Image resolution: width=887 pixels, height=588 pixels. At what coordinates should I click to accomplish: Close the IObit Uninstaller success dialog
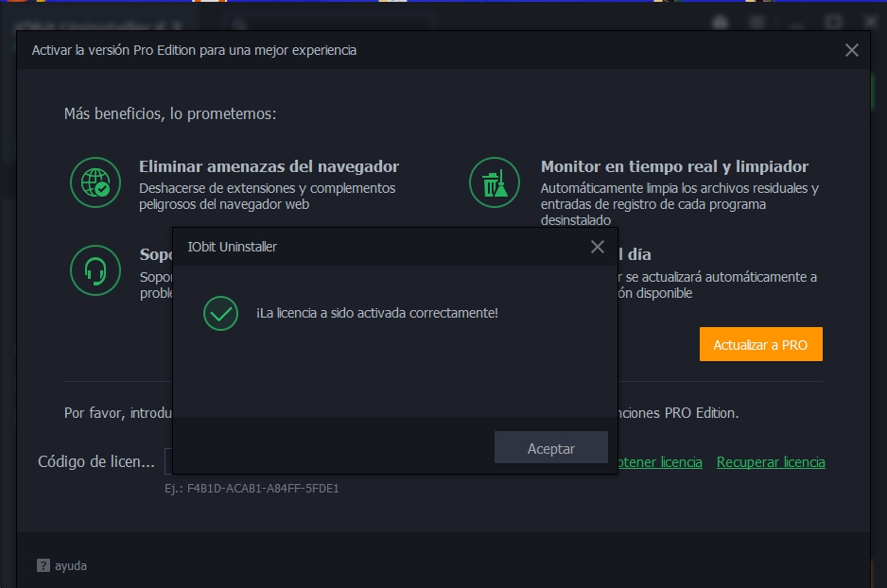coord(598,247)
